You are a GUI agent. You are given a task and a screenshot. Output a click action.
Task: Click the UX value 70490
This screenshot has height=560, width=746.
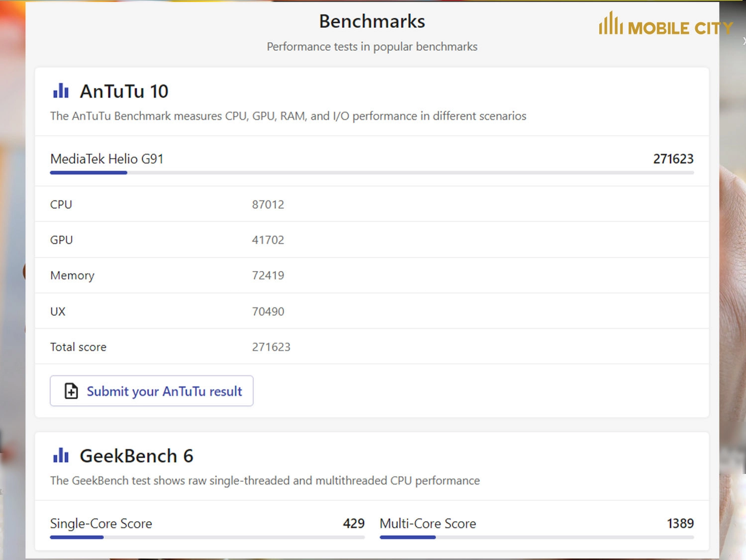click(x=268, y=311)
